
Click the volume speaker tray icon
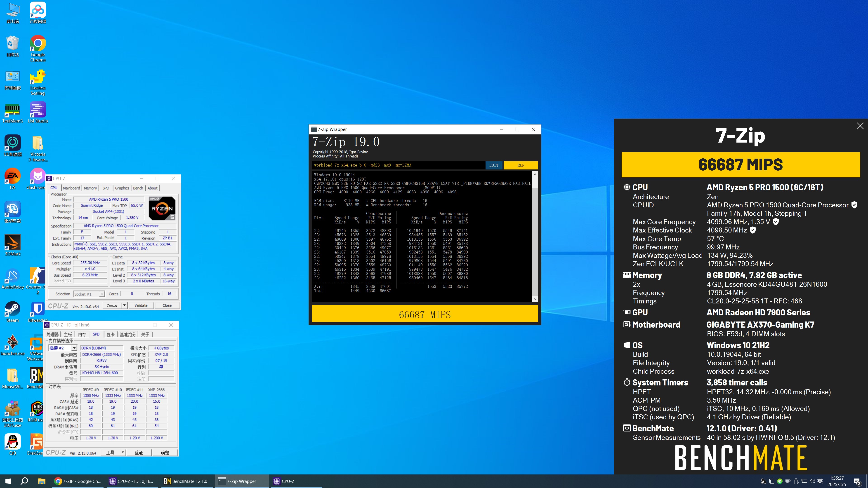coord(812,481)
